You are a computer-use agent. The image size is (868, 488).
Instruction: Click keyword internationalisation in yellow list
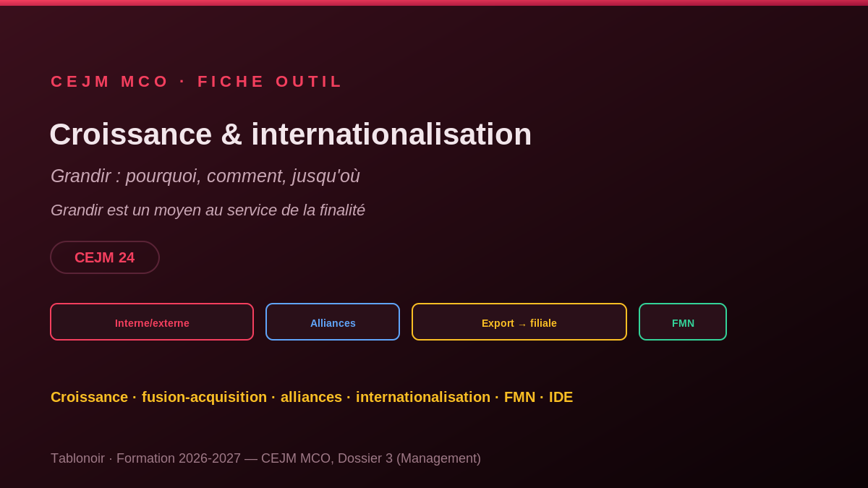pos(423,397)
